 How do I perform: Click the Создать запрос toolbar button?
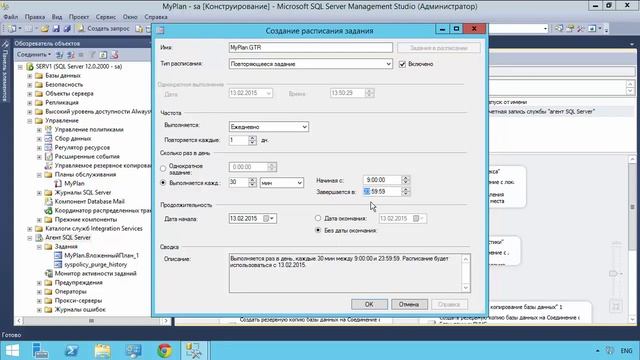[x=104, y=29]
